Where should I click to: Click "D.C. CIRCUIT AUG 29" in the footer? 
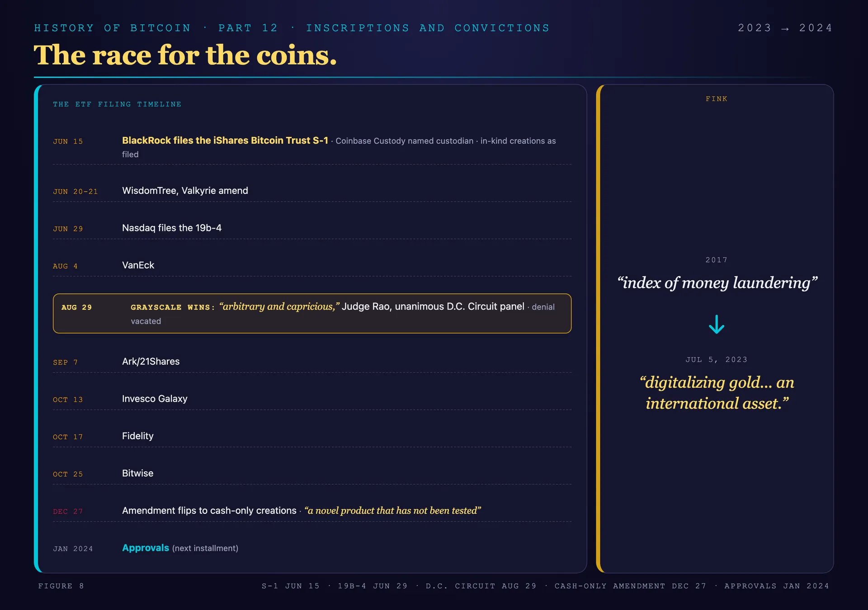481,586
